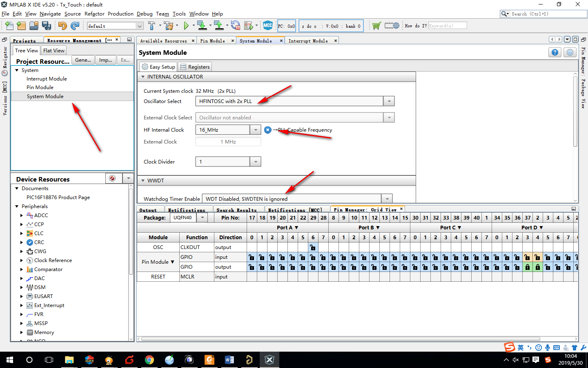Select Pin Module in the project tree
The height and width of the screenshot is (368, 588).
tap(40, 88)
